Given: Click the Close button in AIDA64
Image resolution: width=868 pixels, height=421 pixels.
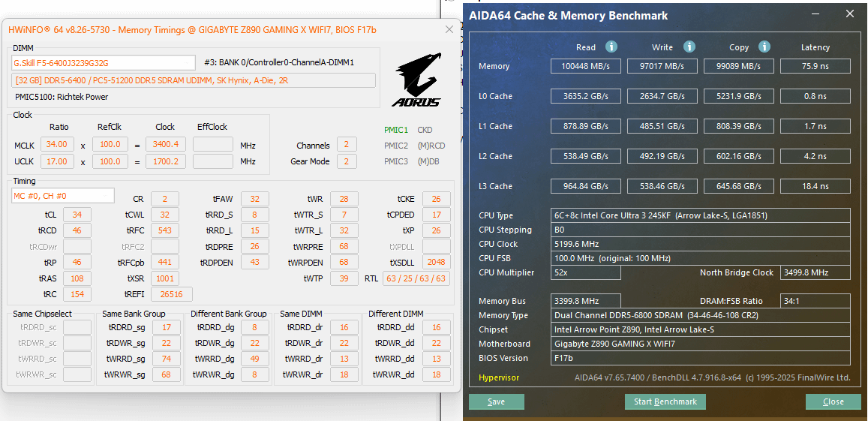Looking at the screenshot, I should click(833, 401).
